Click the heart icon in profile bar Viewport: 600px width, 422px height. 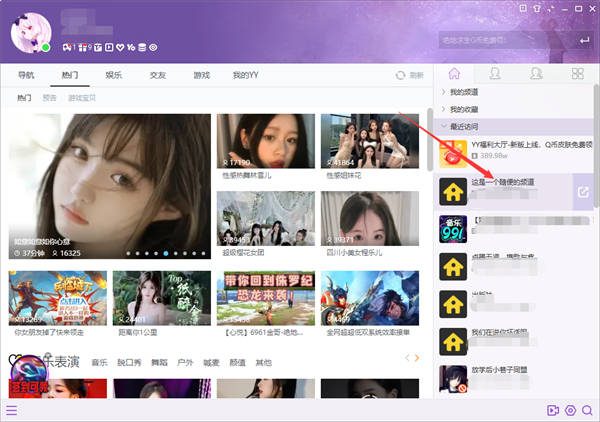(x=120, y=47)
